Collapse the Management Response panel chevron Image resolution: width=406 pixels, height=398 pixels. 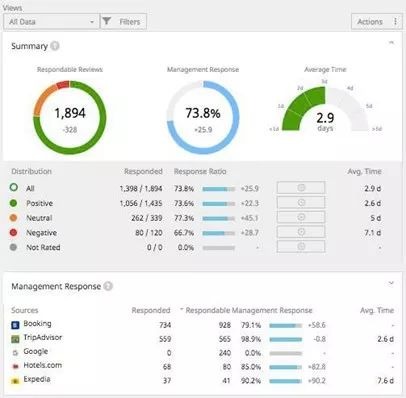391,283
